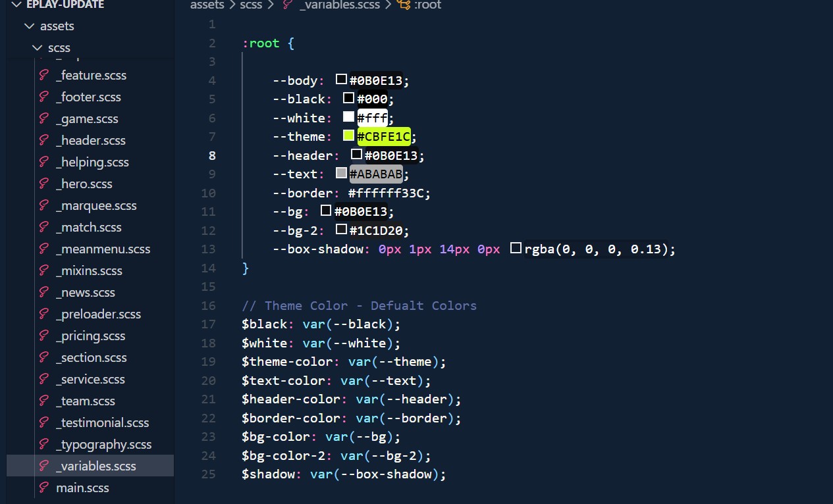The image size is (833, 504).
Task: Select _variables.scss in the file tree
Action: click(x=90, y=466)
